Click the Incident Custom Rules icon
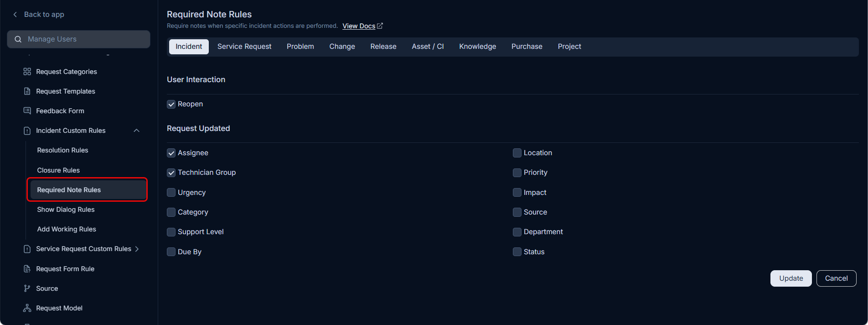The width and height of the screenshot is (868, 325). [x=27, y=131]
